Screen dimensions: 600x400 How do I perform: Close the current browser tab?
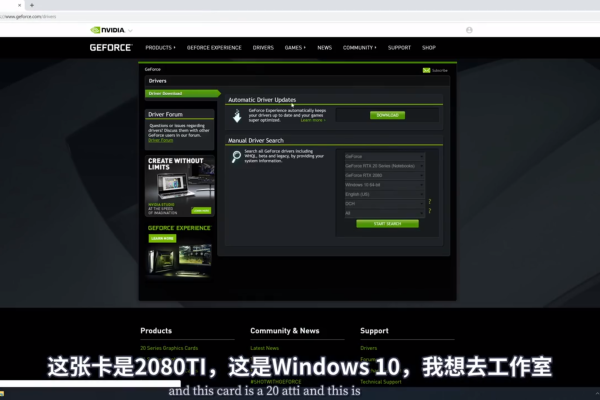19,5
